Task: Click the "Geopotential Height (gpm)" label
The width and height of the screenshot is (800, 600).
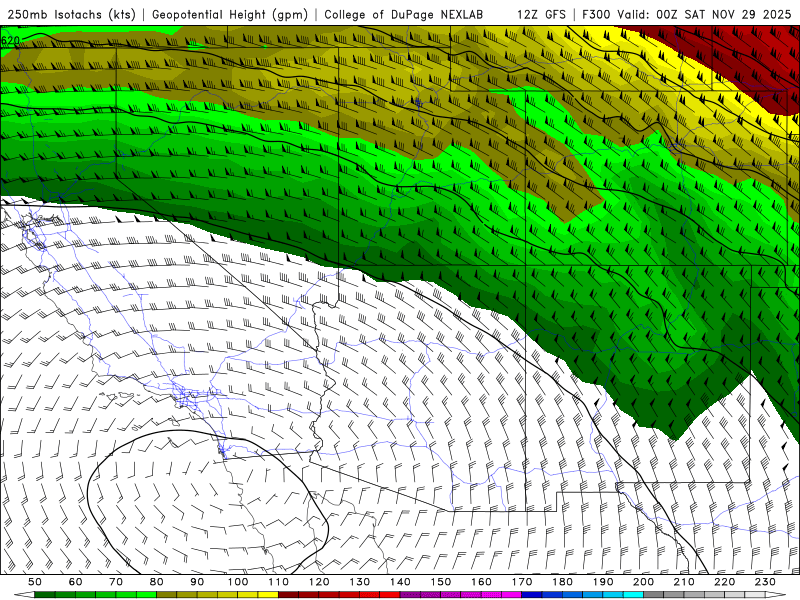Action: pos(230,14)
